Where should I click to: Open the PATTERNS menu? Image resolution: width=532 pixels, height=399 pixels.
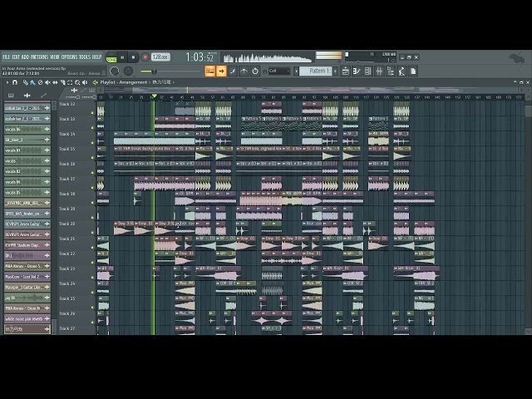point(40,57)
